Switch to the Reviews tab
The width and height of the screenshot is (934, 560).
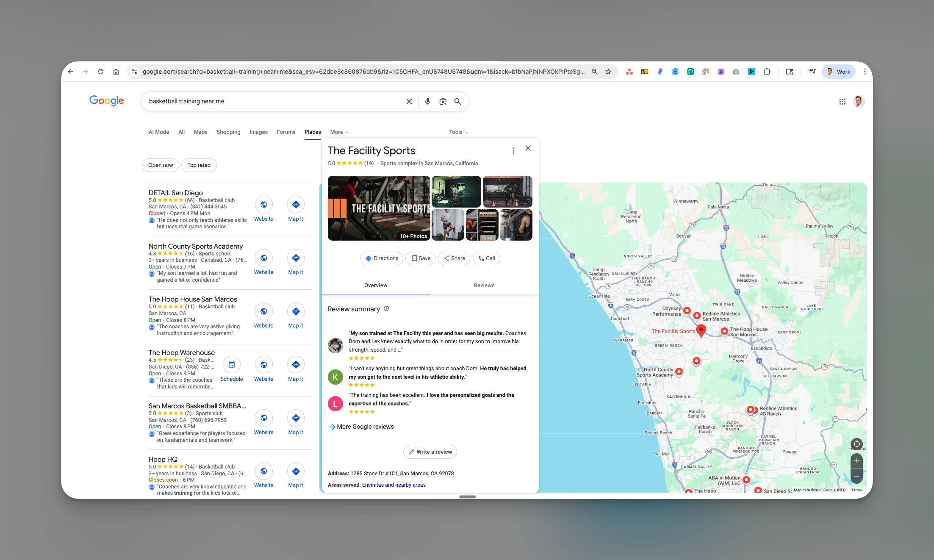(x=484, y=285)
